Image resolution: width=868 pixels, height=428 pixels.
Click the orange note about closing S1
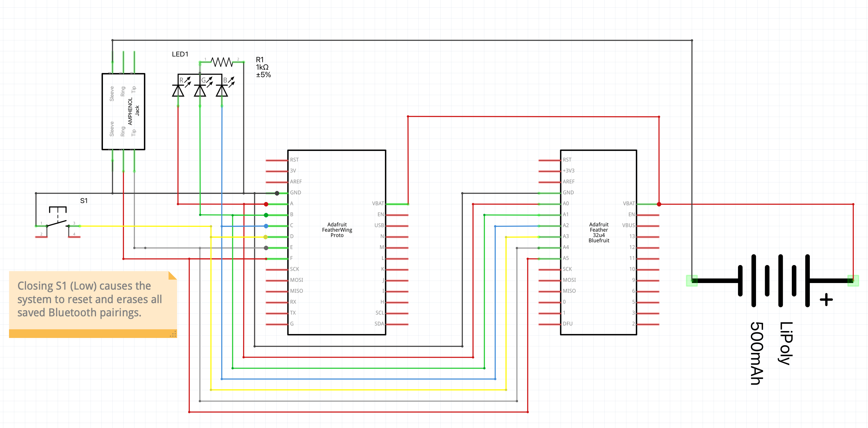93,304
